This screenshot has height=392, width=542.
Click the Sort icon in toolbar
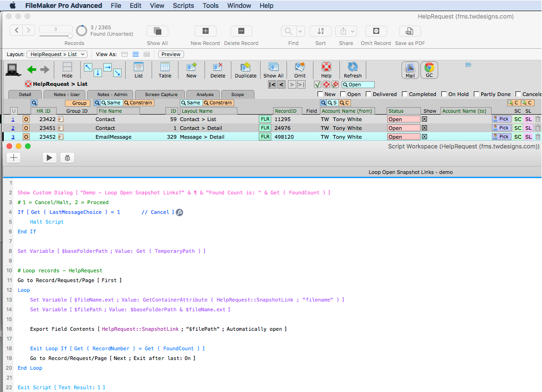click(x=320, y=31)
